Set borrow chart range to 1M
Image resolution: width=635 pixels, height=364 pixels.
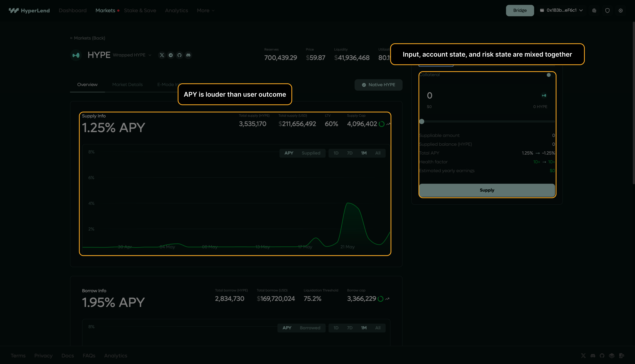(364, 328)
